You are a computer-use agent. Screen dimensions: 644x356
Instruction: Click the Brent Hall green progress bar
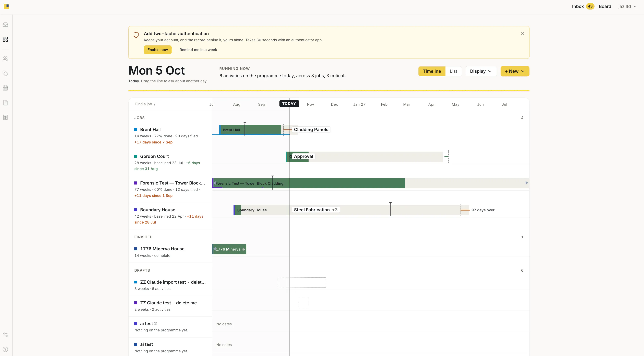[250, 130]
